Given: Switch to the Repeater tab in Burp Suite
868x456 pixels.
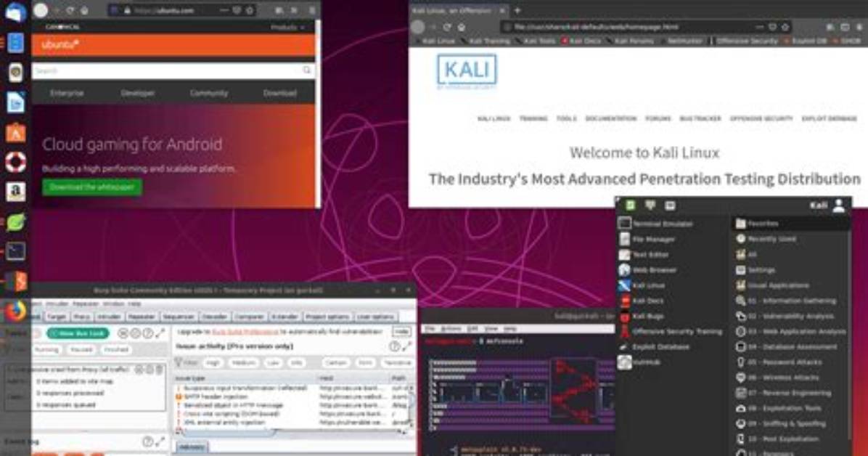Looking at the screenshot, I should (x=142, y=317).
